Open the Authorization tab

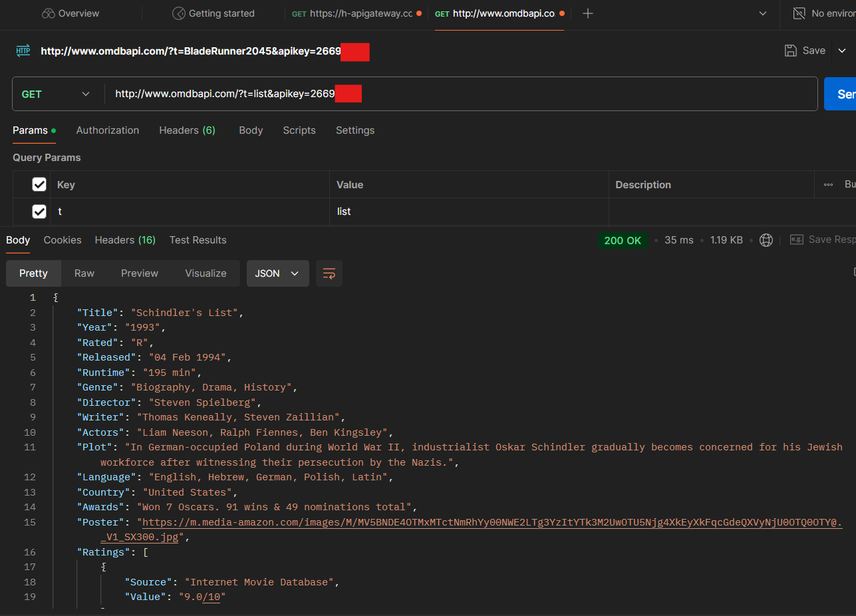click(x=108, y=130)
